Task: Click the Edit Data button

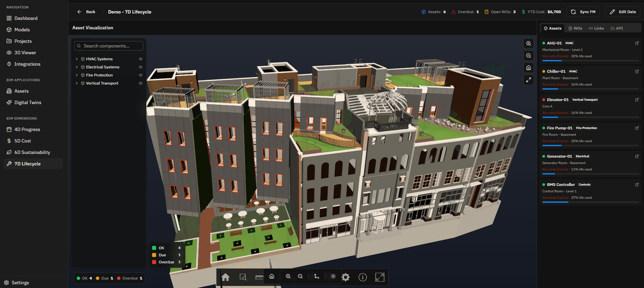Action: [x=622, y=12]
